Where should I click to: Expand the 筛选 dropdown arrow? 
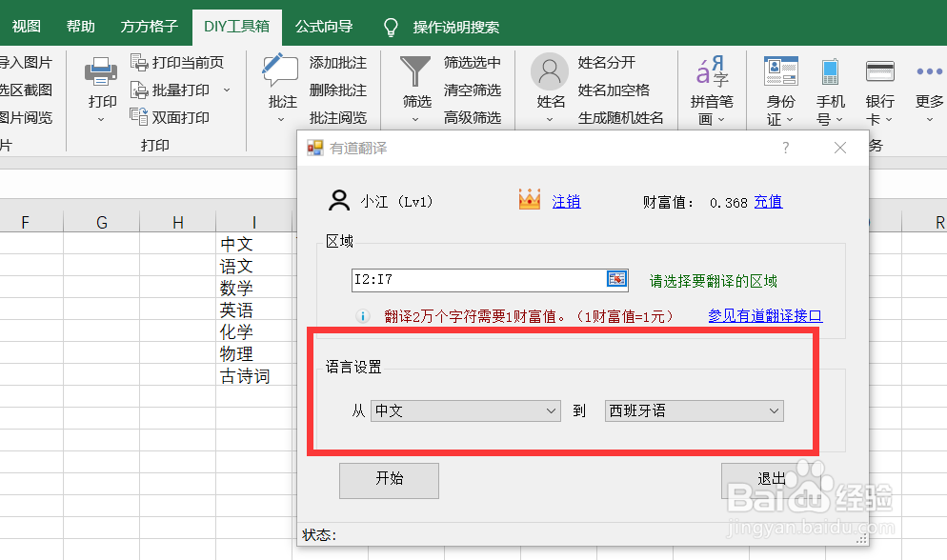click(415, 120)
